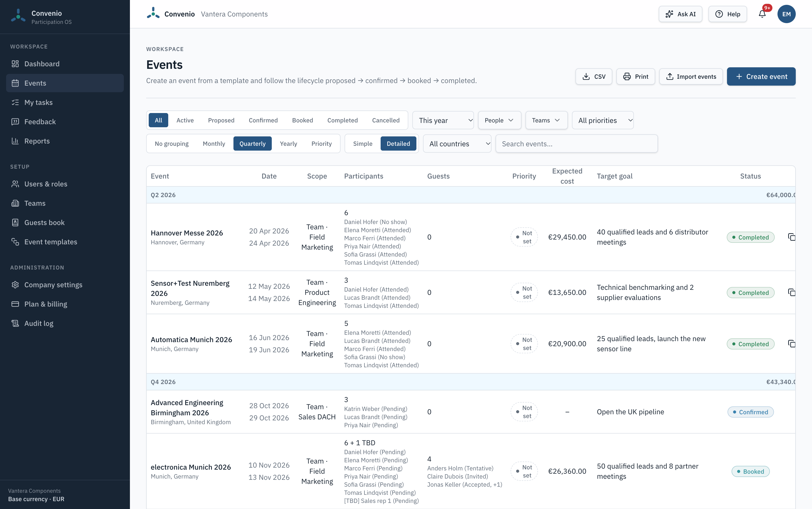812x509 pixels.
Task: Switch to Simple view
Action: coord(362,144)
